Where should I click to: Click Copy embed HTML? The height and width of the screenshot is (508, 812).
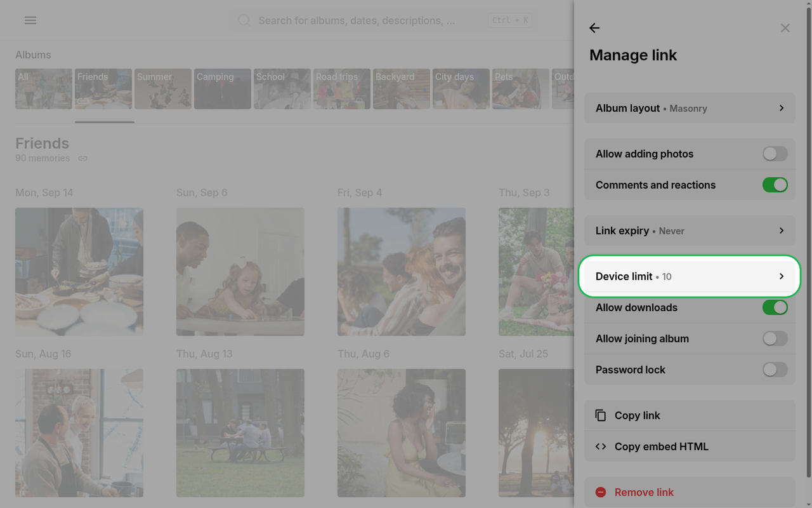click(690, 446)
